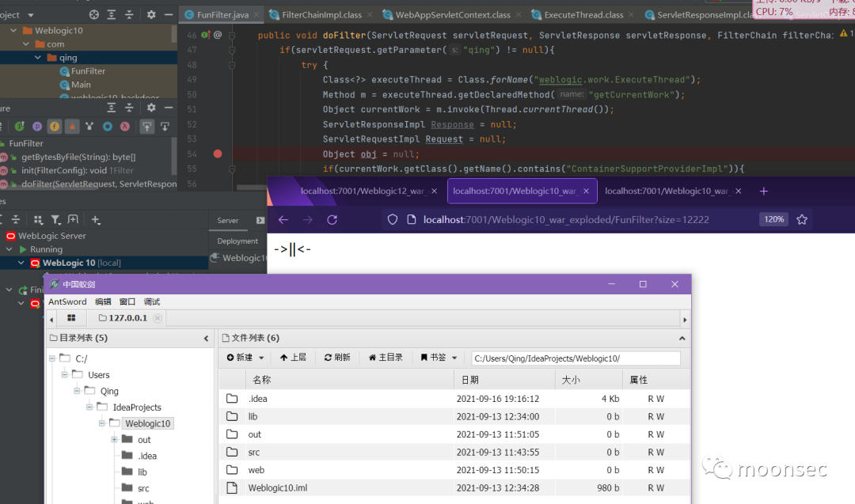Collapse Weblogic10 folder in Project tree
The image size is (855, 504).
(x=13, y=31)
